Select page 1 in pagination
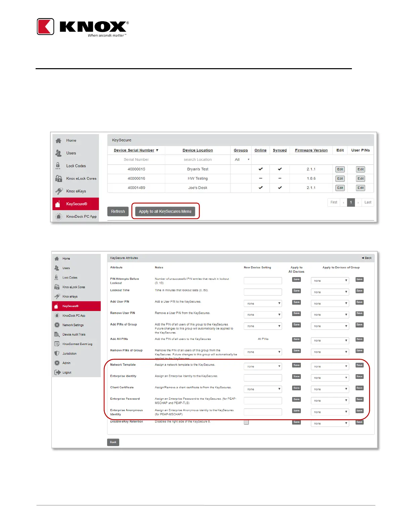This screenshot has width=411, height=532. 351,202
